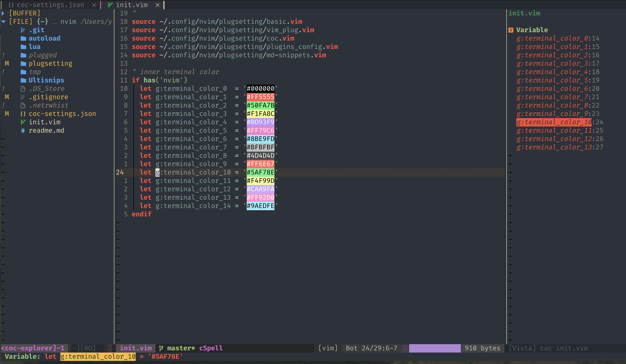Open the plugsetting folder

[x=50, y=64]
